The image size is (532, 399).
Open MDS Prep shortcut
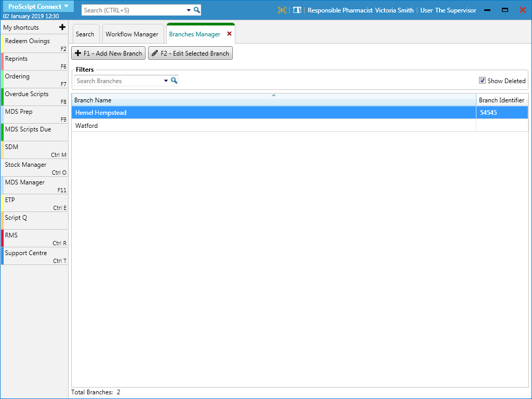(x=35, y=114)
